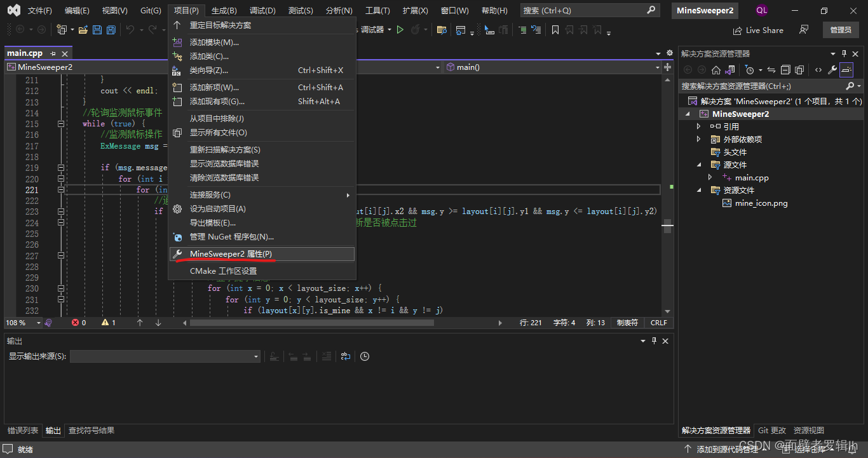Click View Code icon in Solution Explorer
Viewport: 868px width, 458px height.
pos(818,70)
